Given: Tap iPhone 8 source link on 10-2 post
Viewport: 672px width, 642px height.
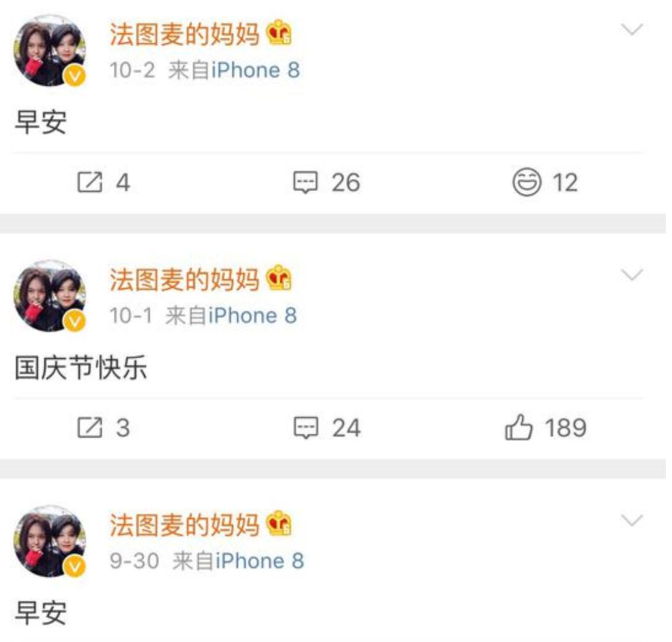Looking at the screenshot, I should pyautogui.click(x=256, y=70).
